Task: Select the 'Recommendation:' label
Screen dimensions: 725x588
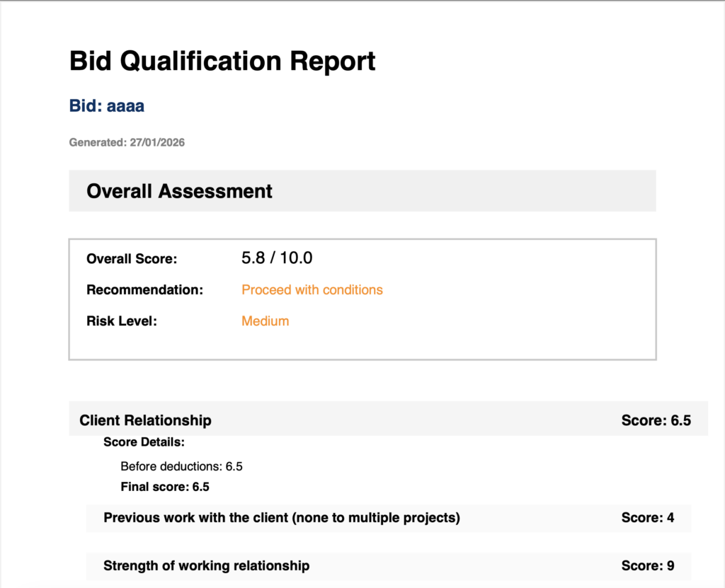Action: pyautogui.click(x=144, y=290)
